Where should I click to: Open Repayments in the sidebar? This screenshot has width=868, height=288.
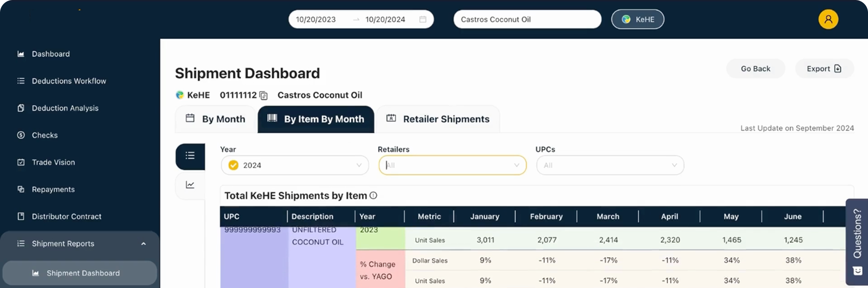point(53,189)
